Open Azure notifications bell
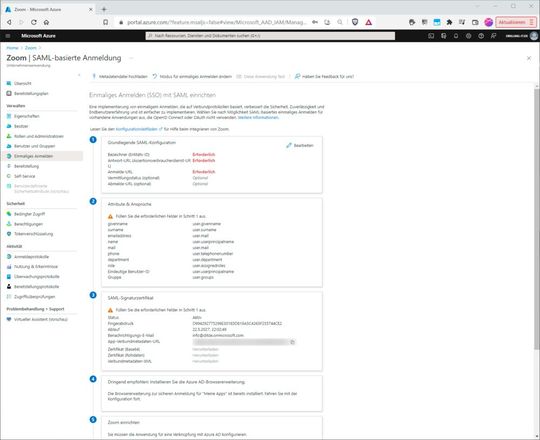The height and width of the screenshot is (440, 540). (456, 36)
